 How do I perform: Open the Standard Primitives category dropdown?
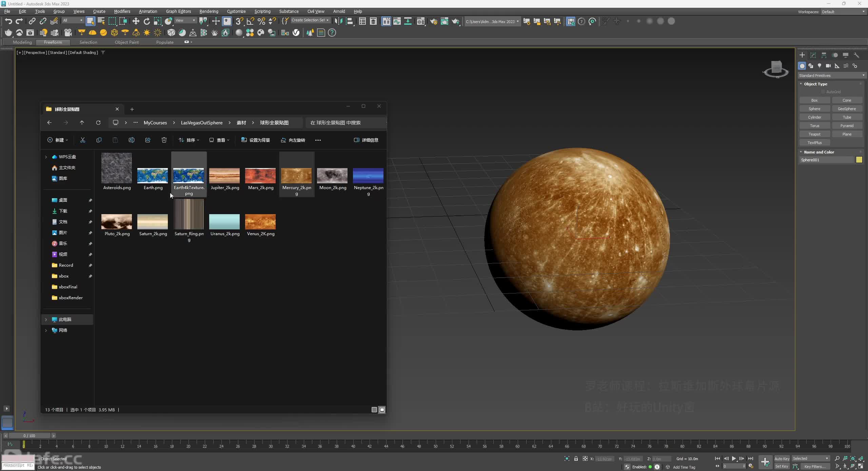831,75
